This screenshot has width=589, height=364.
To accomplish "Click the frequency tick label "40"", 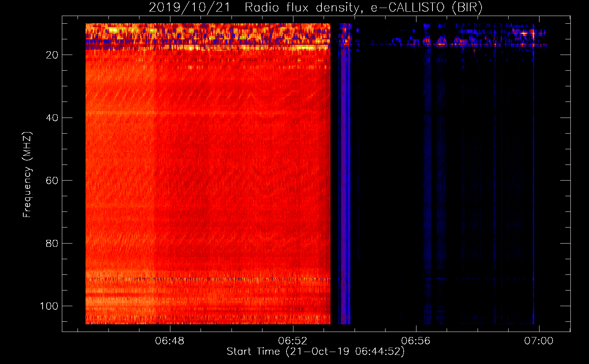I will coord(52,118).
